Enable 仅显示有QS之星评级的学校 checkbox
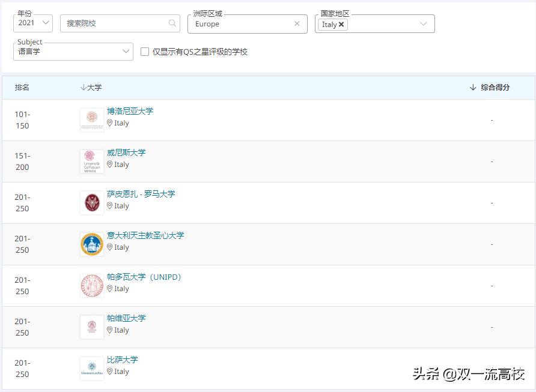Screen dimensions: 536x392 [144, 52]
